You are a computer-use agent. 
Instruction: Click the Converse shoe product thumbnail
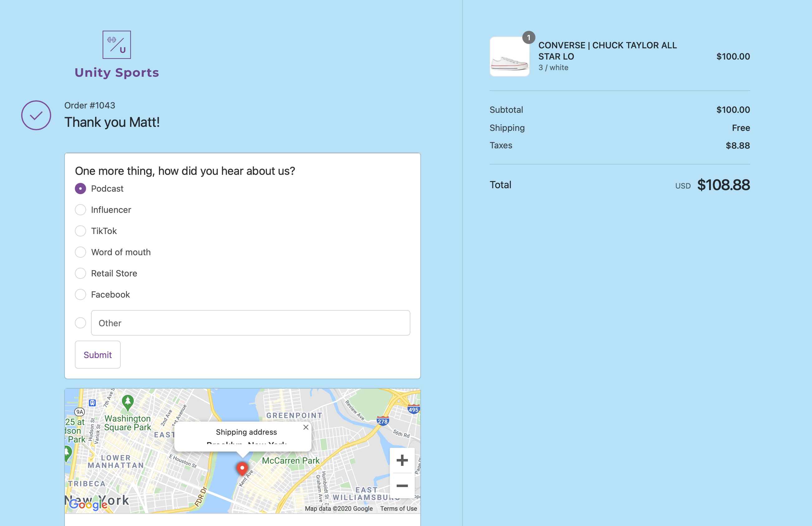(x=510, y=57)
